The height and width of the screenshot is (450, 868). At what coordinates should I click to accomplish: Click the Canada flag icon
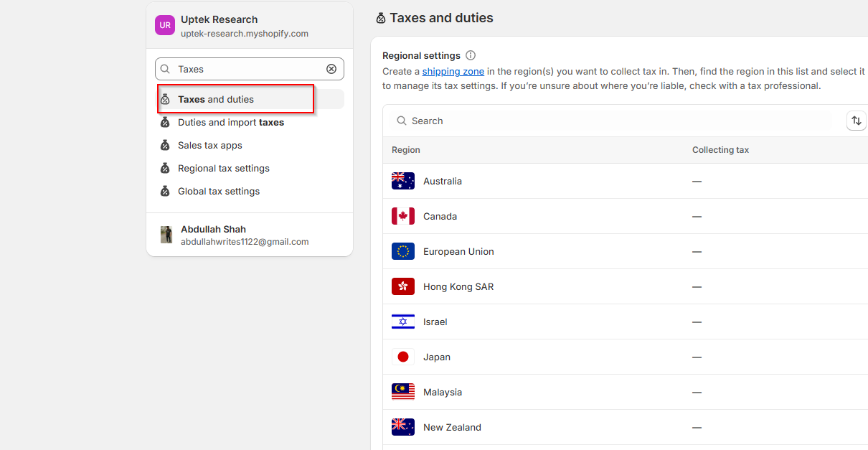pyautogui.click(x=403, y=216)
